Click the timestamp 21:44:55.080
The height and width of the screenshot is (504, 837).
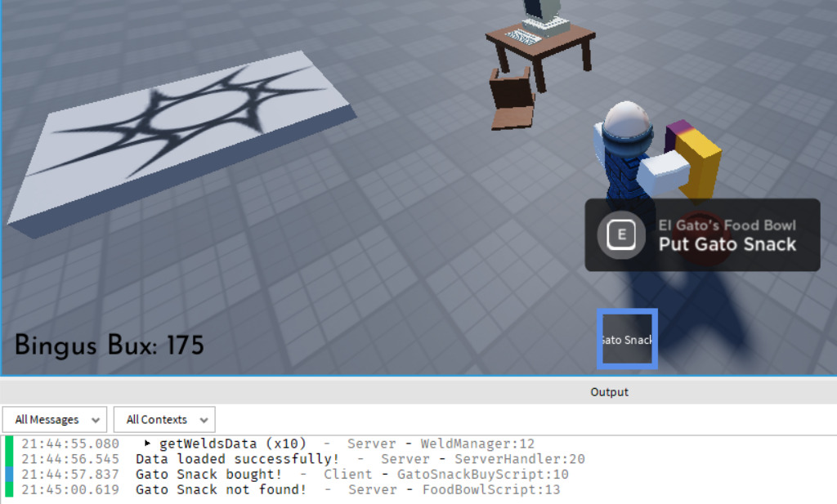click(70, 444)
